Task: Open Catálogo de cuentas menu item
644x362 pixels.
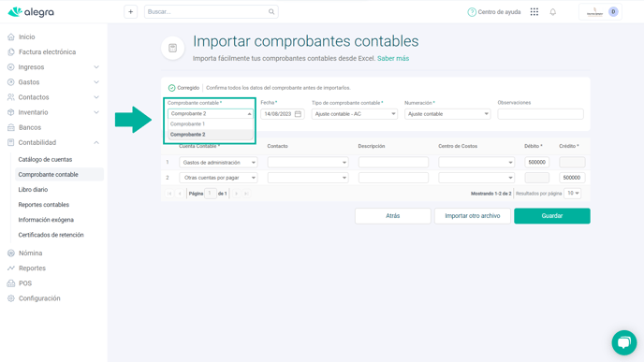Action: 45,159
